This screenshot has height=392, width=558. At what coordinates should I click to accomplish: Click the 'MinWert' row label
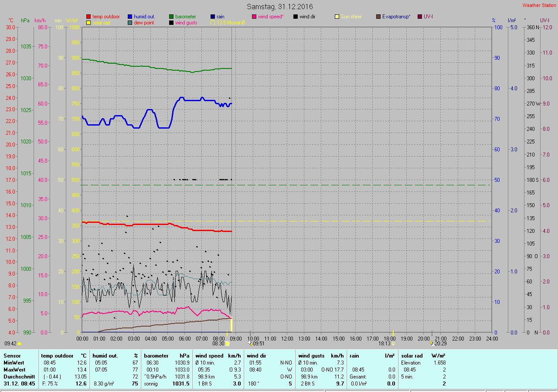tap(14, 363)
